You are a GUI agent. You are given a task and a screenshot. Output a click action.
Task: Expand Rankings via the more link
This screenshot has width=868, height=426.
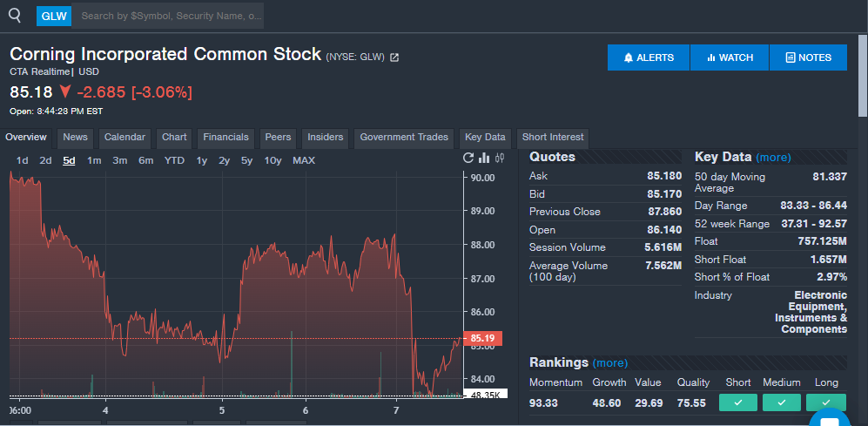point(609,362)
